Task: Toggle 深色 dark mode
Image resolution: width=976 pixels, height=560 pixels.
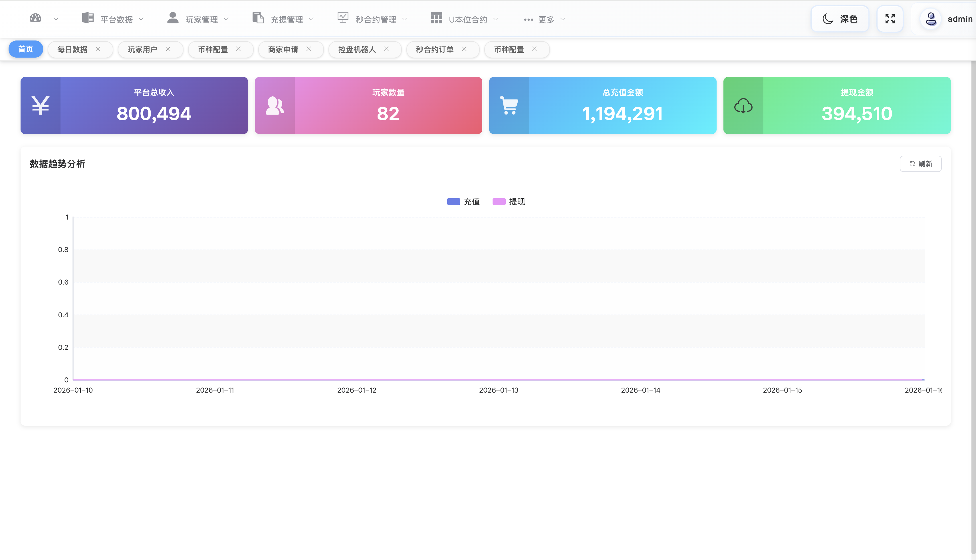Action: pos(839,18)
